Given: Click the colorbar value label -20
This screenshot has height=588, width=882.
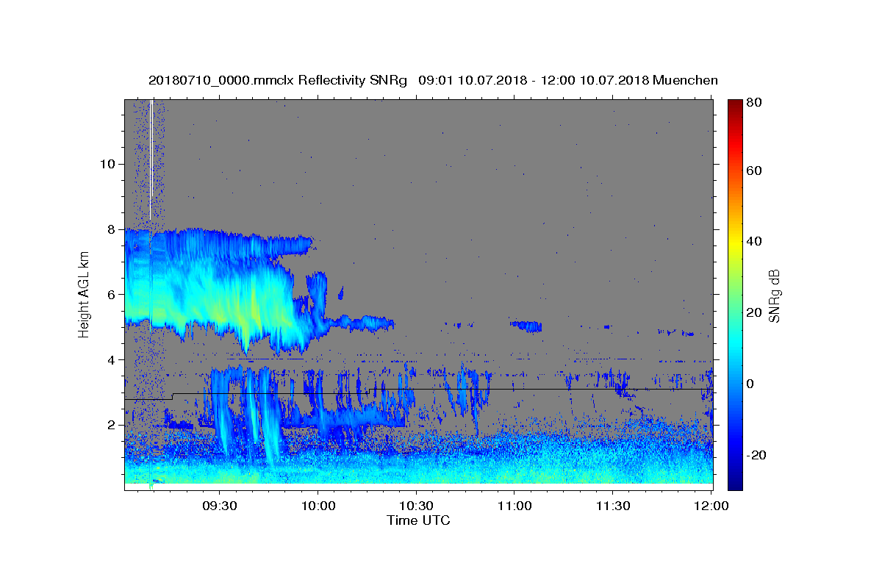Looking at the screenshot, I should click(x=756, y=455).
